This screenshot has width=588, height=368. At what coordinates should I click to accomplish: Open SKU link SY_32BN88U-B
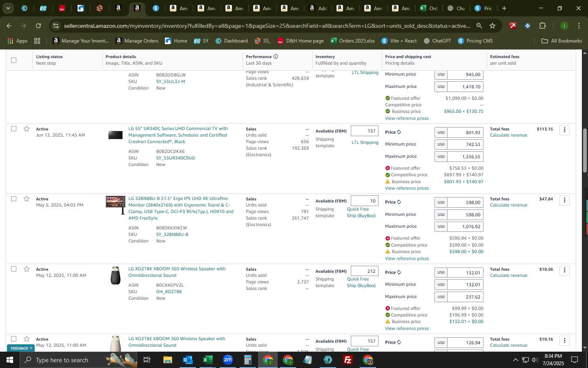point(172,234)
